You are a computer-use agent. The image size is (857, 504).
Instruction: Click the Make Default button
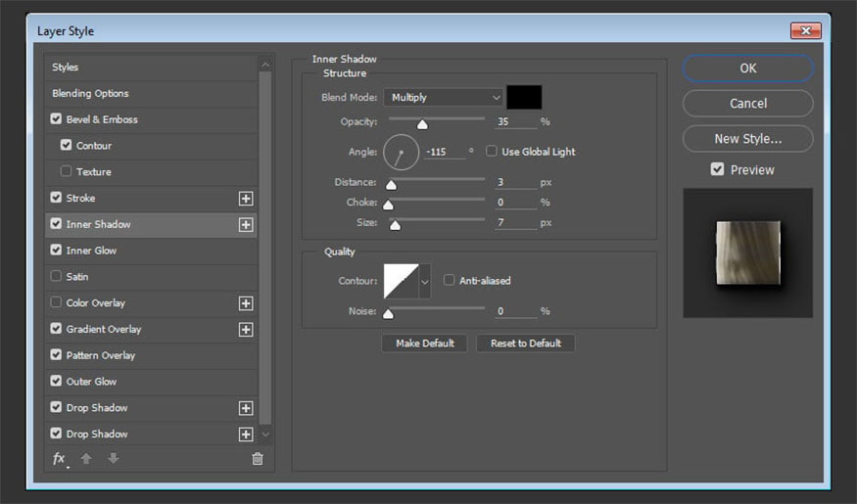pyautogui.click(x=425, y=344)
